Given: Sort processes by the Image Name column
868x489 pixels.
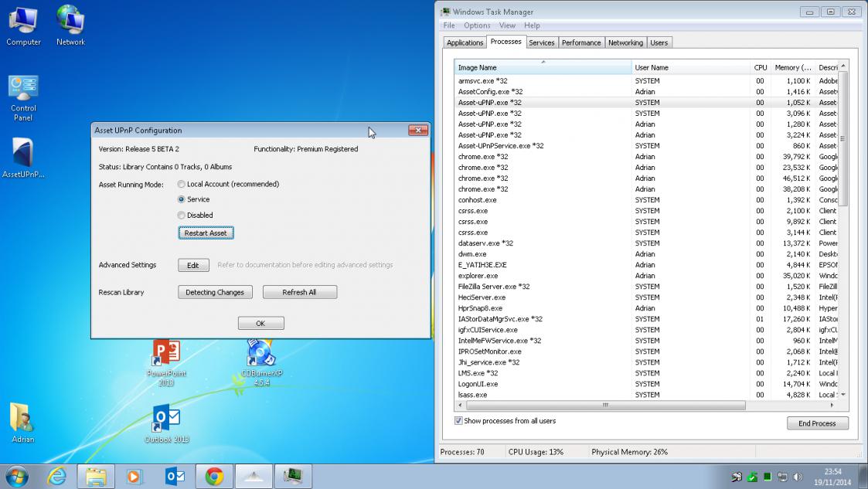Looking at the screenshot, I should click(x=541, y=68).
